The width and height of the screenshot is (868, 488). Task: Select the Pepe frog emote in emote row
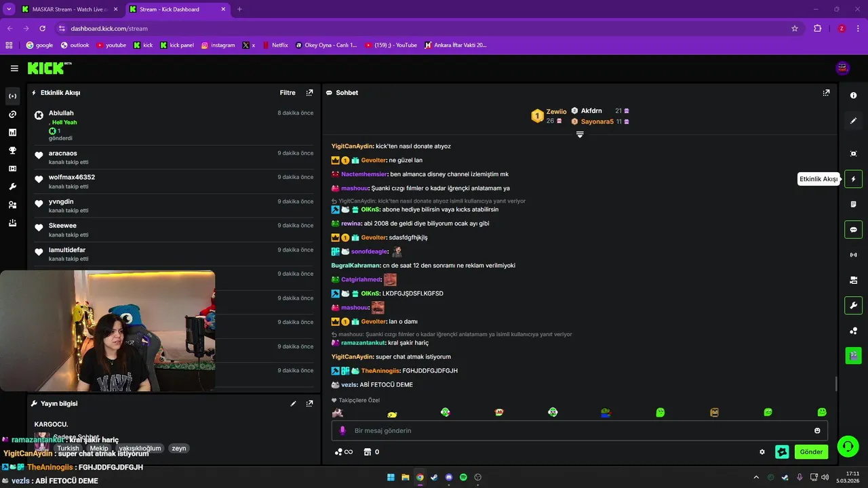pyautogui.click(x=606, y=412)
